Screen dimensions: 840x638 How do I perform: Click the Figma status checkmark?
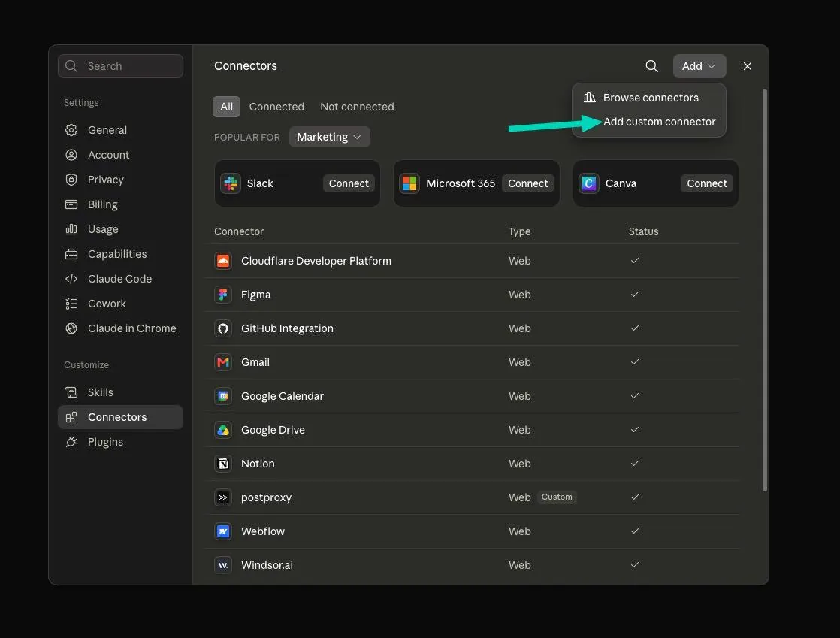pos(635,294)
